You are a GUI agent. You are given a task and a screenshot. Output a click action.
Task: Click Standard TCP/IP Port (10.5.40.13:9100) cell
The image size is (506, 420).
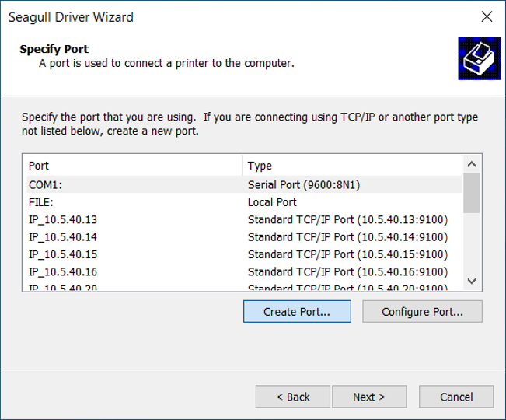(x=347, y=219)
